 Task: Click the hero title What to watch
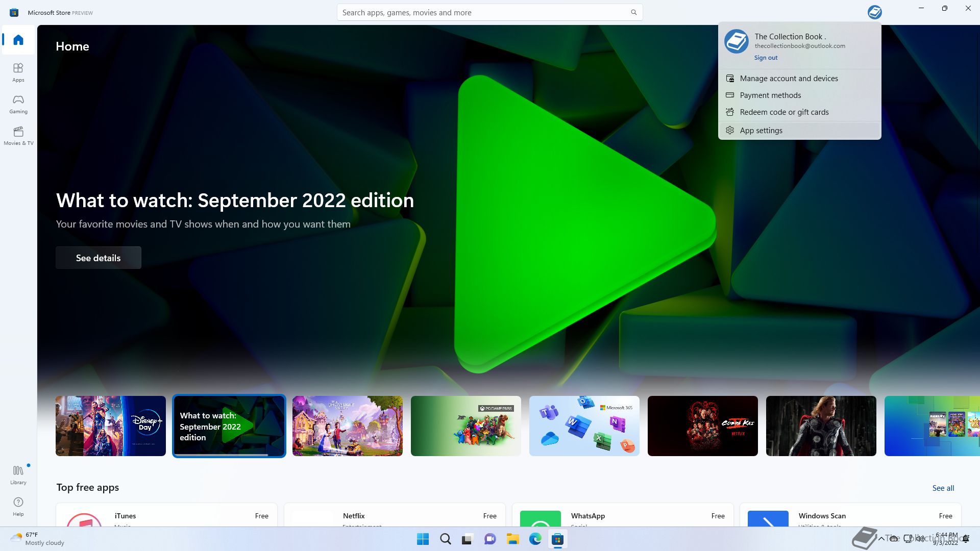click(x=235, y=201)
